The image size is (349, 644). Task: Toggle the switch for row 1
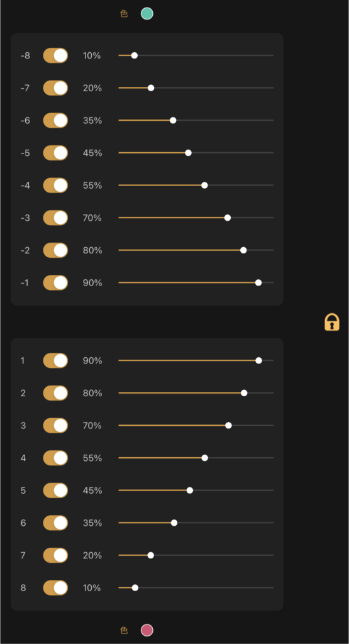55,360
